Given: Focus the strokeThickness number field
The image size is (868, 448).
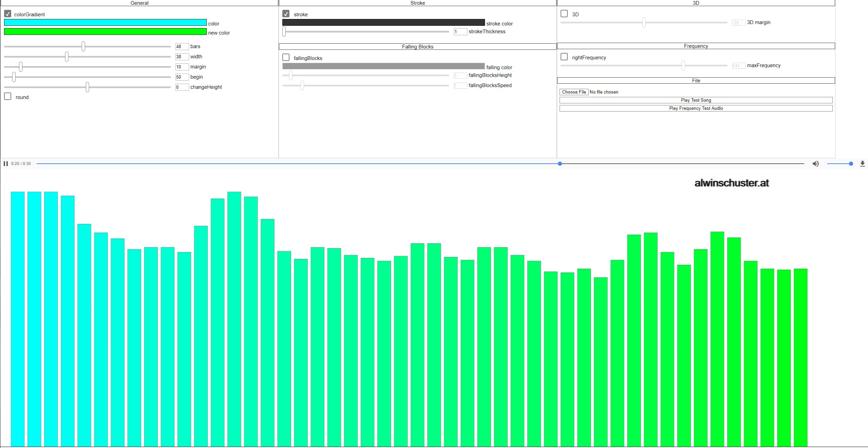Looking at the screenshot, I should pos(460,32).
